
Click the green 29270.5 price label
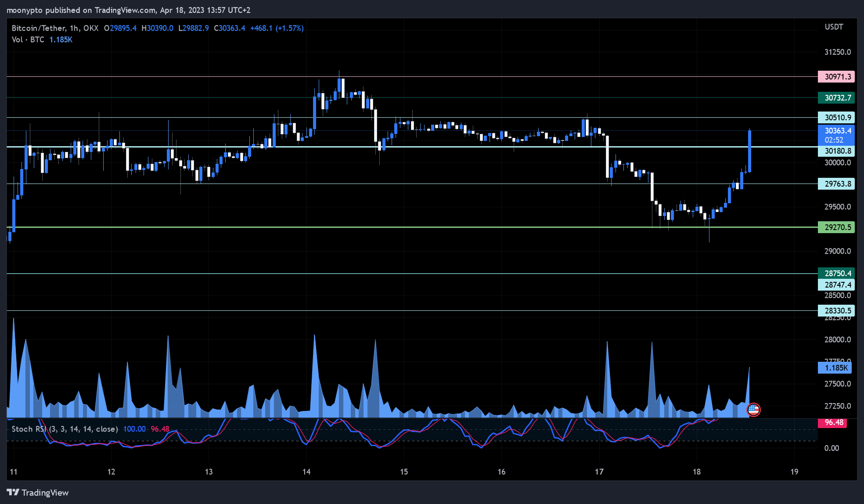[x=836, y=227]
